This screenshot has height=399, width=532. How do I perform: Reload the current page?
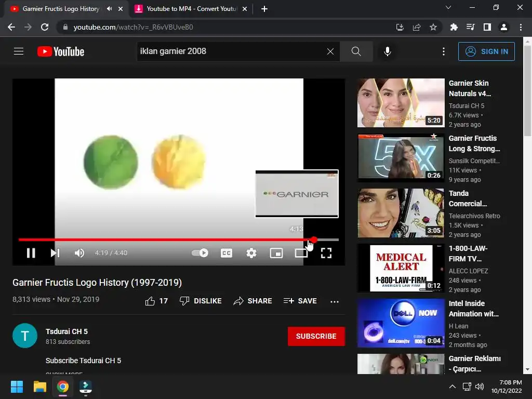[x=45, y=27]
